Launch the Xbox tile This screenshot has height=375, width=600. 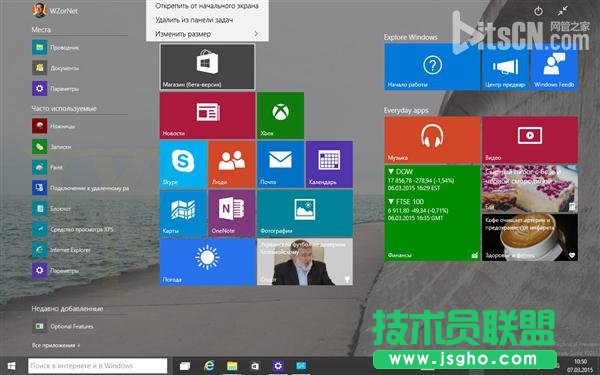coord(280,115)
